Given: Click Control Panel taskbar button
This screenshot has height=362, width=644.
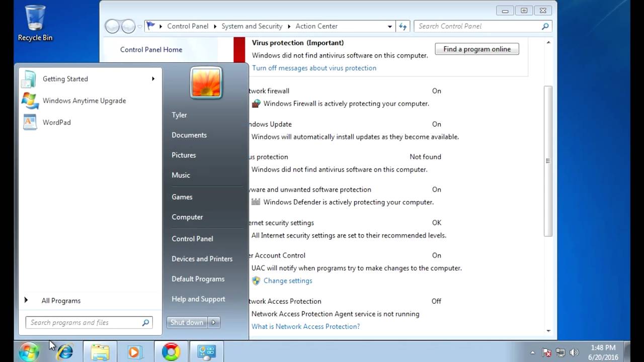Looking at the screenshot, I should coord(206,351).
